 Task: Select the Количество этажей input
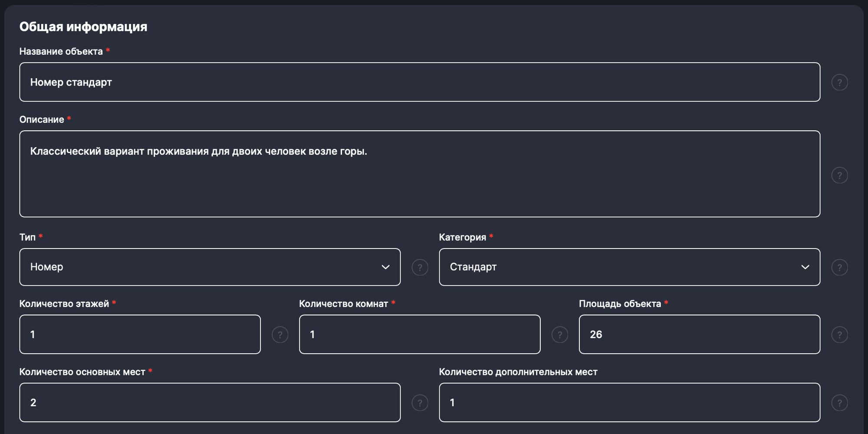[x=140, y=335]
